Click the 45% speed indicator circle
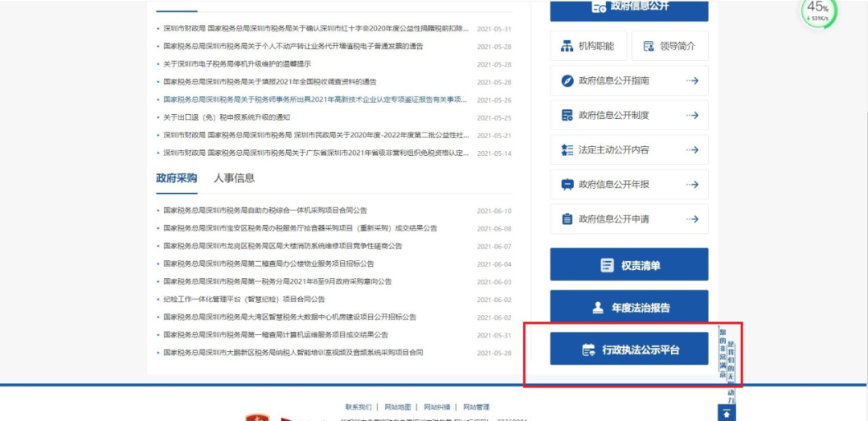This screenshot has width=868, height=421. coord(819,10)
